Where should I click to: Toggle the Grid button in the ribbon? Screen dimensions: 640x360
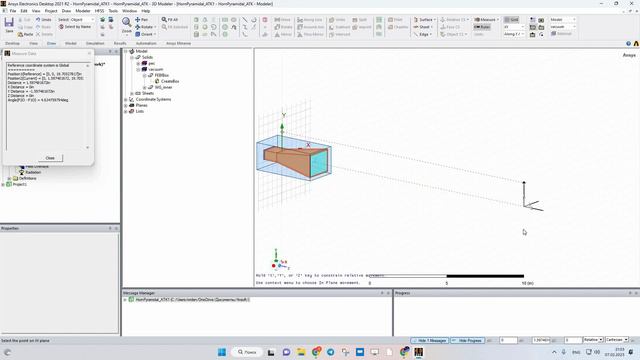click(x=511, y=20)
